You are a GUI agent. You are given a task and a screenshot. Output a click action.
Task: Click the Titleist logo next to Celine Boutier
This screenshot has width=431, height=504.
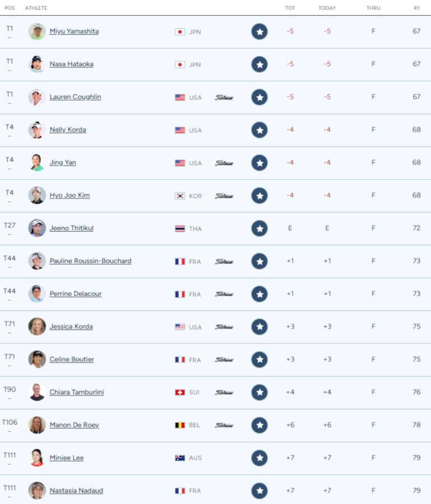point(224,360)
